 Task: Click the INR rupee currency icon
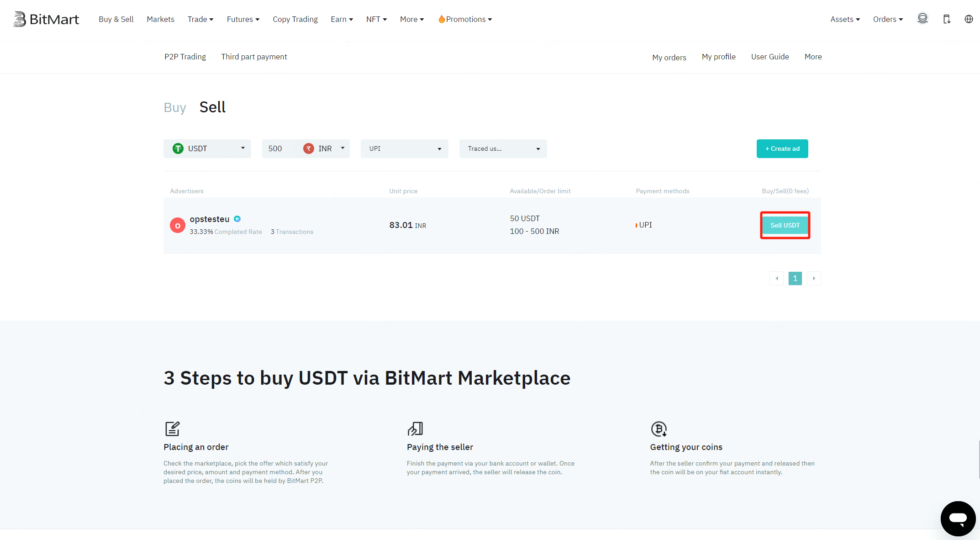[309, 148]
